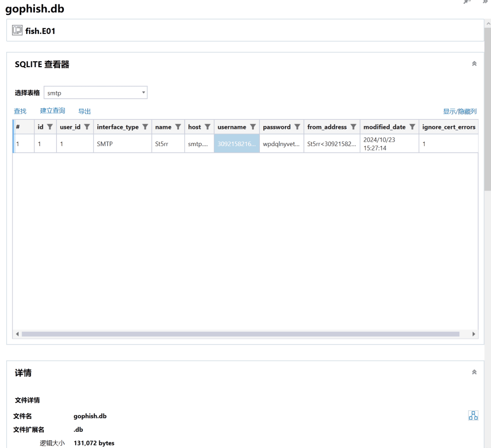
Task: Click the table's horizontal scrollbar
Action: 240,334
